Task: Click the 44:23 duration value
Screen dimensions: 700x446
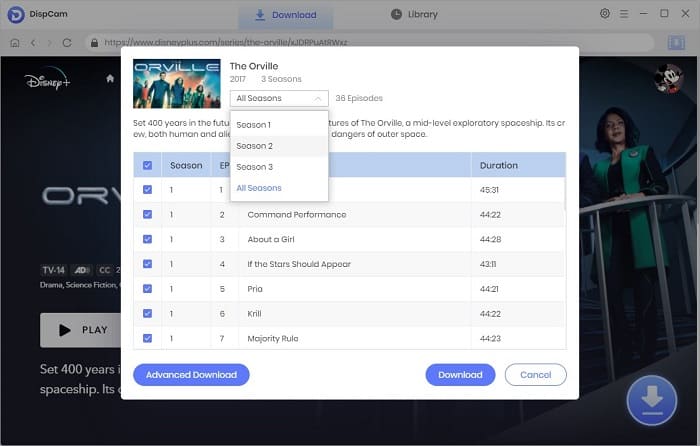Action: pyautogui.click(x=490, y=338)
